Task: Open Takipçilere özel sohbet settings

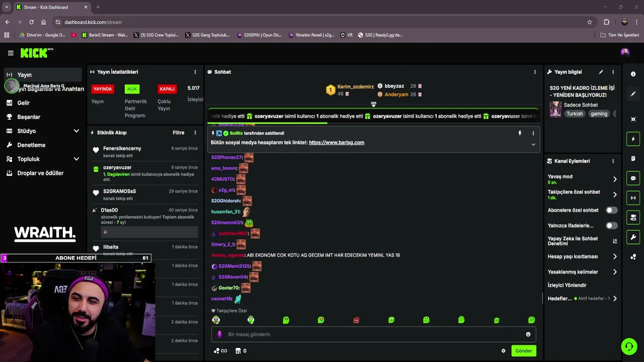Action: [583, 195]
